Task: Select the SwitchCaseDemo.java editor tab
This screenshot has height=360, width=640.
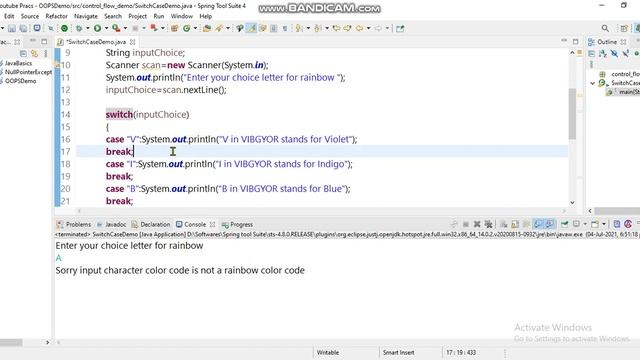Action: tap(97, 42)
